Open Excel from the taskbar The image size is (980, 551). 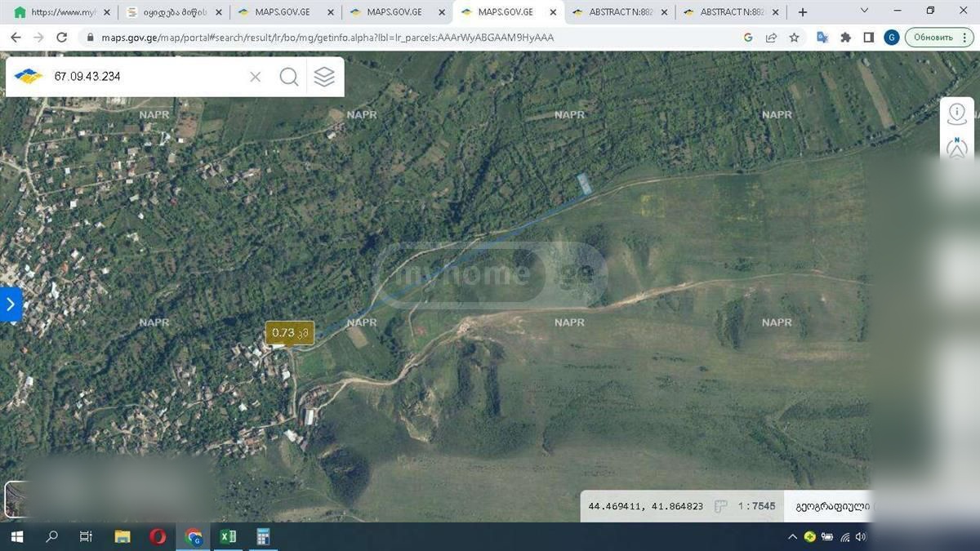point(228,536)
